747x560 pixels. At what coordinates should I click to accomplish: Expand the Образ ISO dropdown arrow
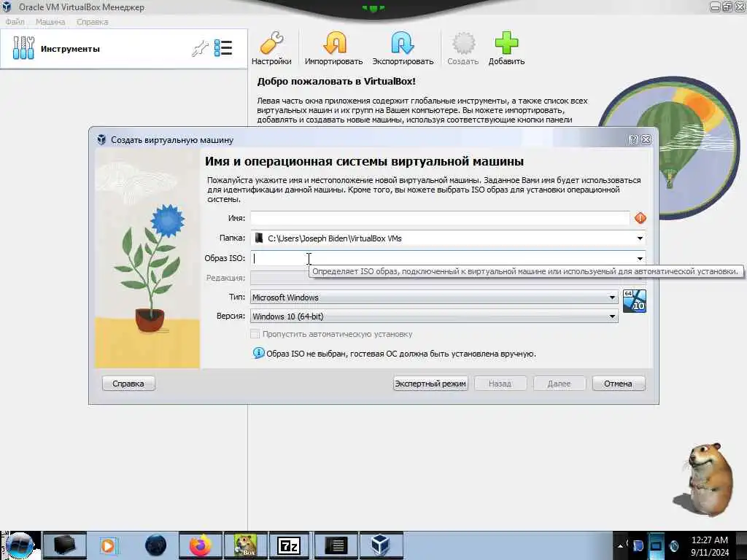pos(640,258)
